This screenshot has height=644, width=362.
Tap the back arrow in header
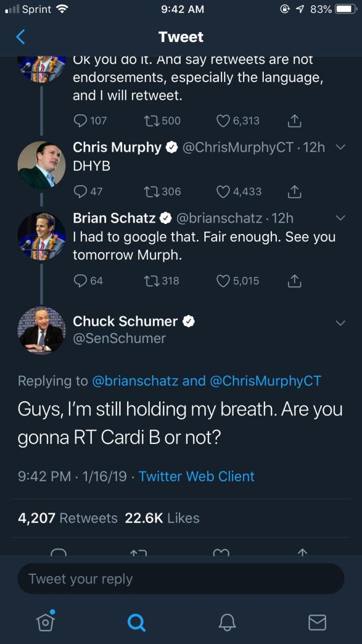tap(20, 37)
